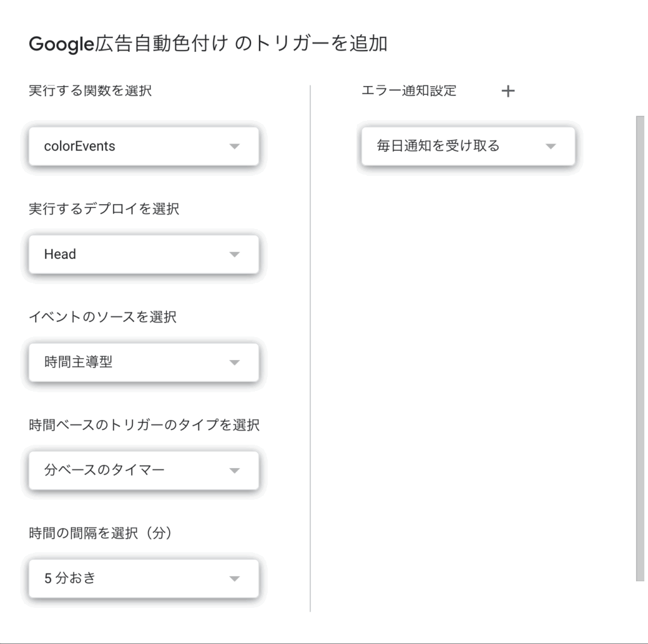Click the arrow icon next to 5 分おき
Image resolution: width=648 pixels, height=644 pixels.
(x=234, y=579)
